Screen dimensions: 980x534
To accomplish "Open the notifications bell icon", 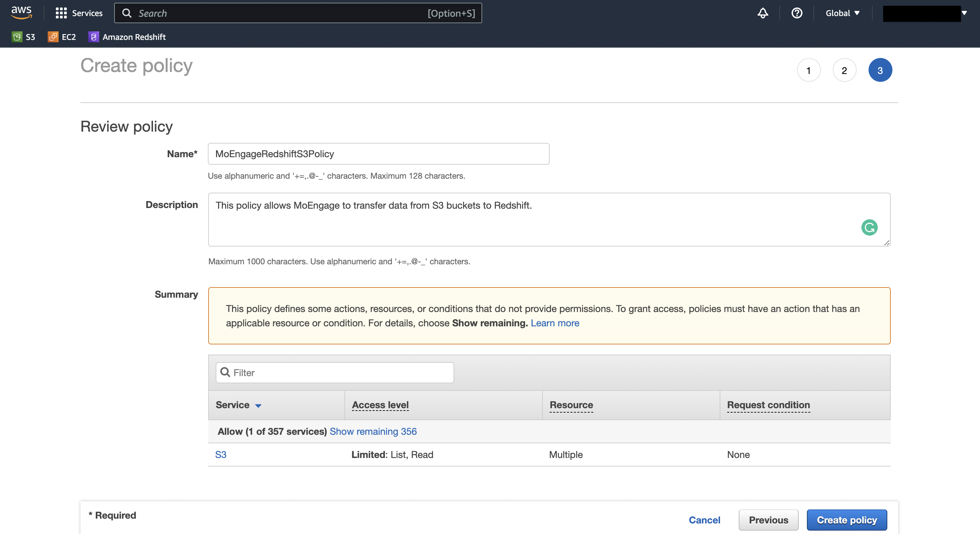I will (762, 13).
